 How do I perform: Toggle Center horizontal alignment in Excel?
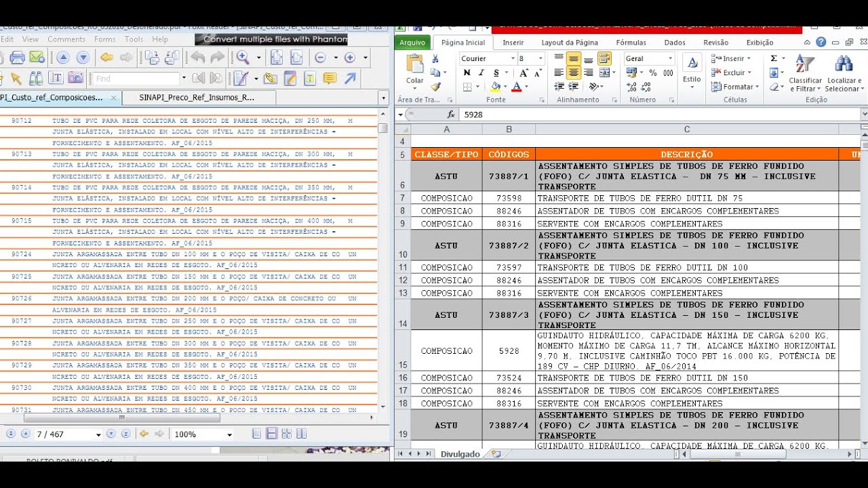(574, 73)
